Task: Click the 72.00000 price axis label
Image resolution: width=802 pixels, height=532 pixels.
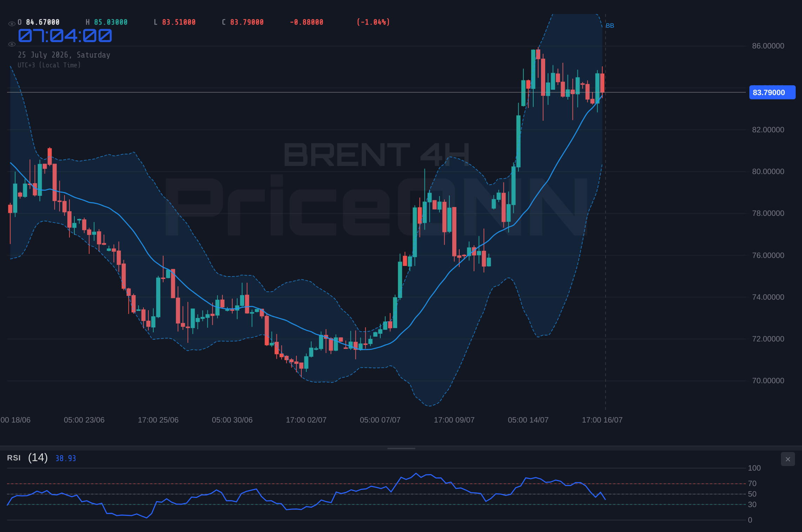Action: point(768,339)
